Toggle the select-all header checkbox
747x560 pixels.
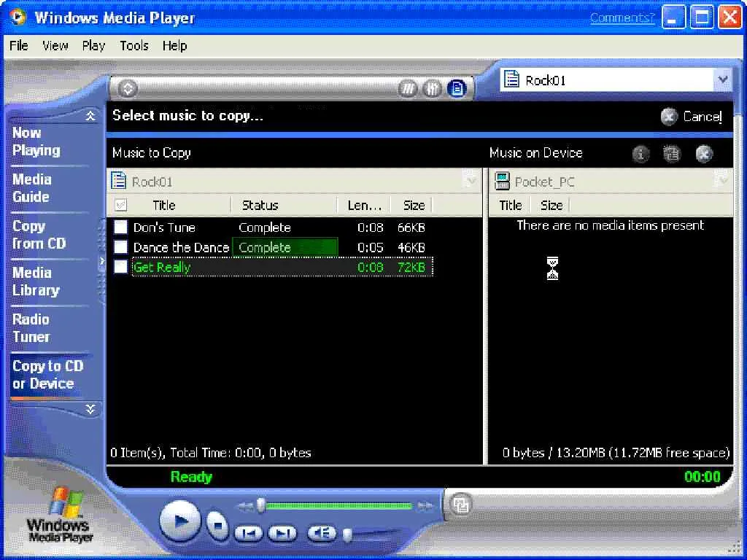[x=120, y=205]
